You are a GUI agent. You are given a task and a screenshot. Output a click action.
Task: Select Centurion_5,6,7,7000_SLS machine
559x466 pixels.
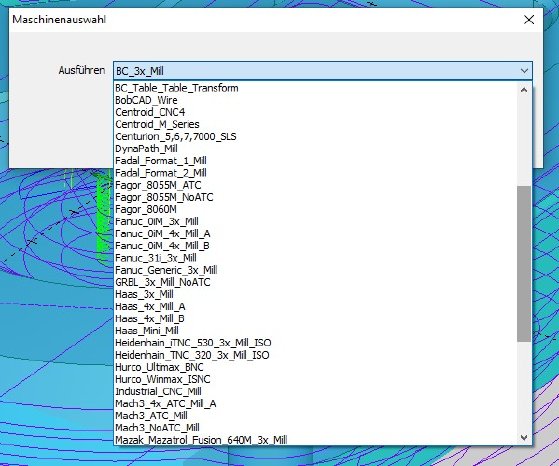click(316, 137)
